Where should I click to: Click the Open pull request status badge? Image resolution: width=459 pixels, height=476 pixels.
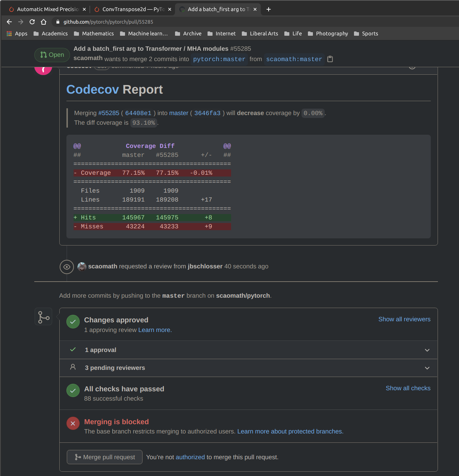(52, 55)
